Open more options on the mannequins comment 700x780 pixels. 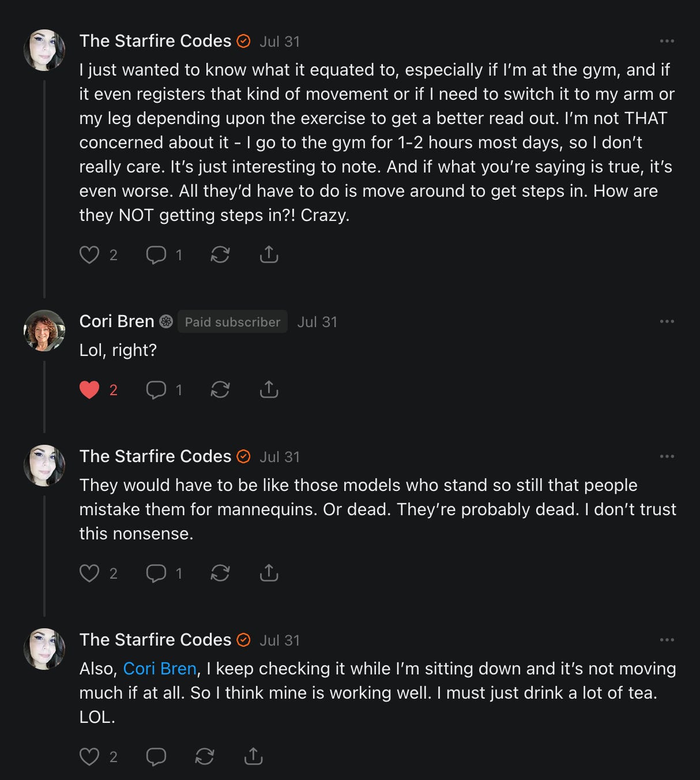click(x=667, y=456)
